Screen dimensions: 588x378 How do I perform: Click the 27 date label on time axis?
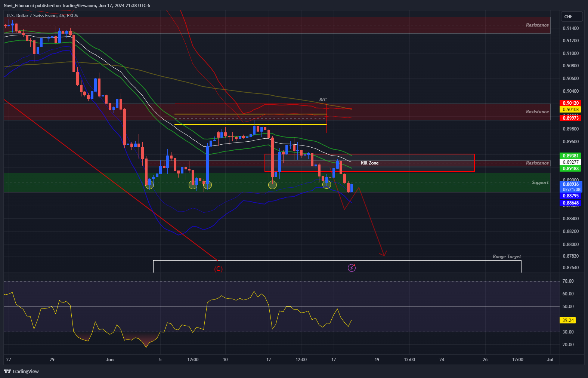pyautogui.click(x=9, y=360)
